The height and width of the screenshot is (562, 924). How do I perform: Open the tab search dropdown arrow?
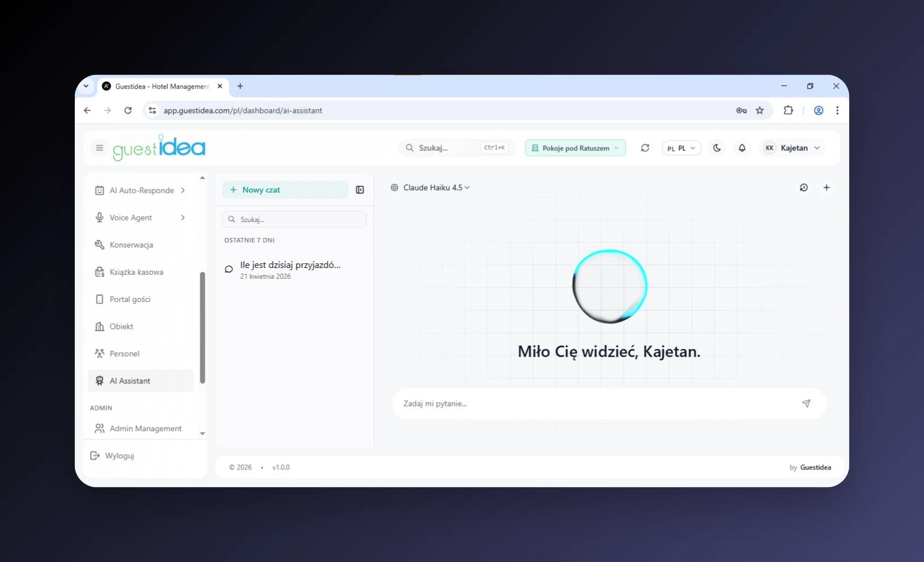click(86, 86)
